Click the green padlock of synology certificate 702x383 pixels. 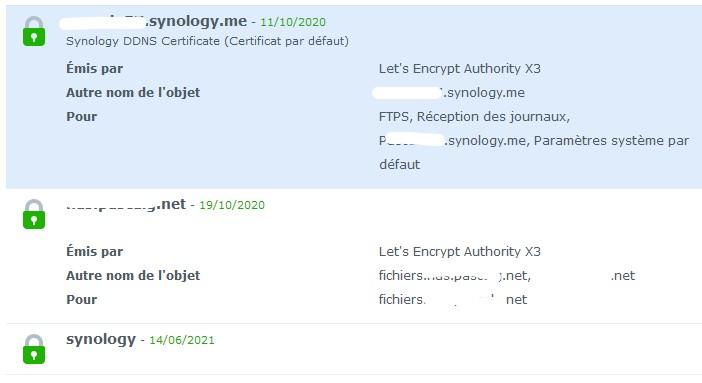point(34,349)
